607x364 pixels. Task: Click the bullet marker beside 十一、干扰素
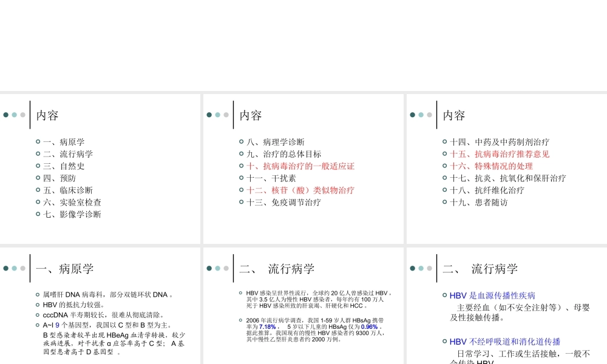[x=241, y=178]
